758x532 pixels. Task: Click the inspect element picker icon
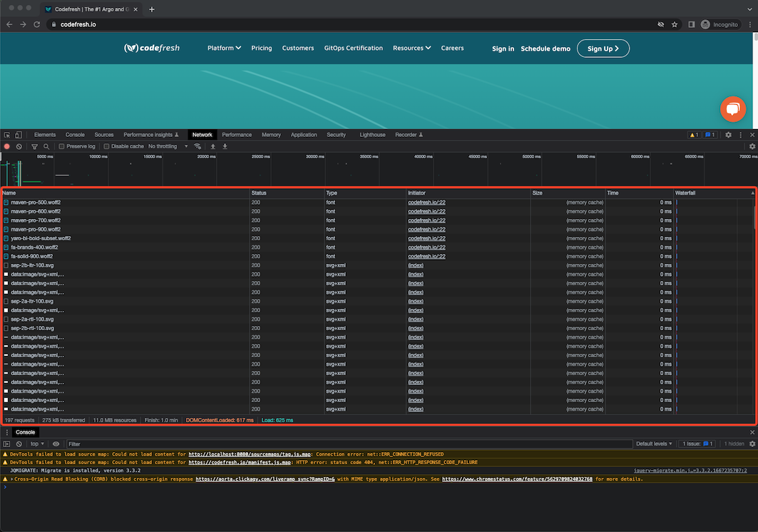coord(6,135)
